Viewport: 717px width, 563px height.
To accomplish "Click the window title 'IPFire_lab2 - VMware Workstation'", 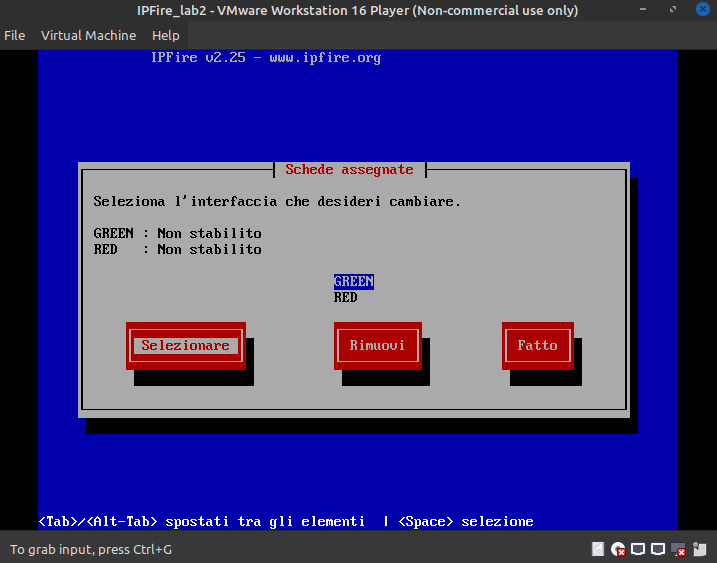I will coord(358,10).
